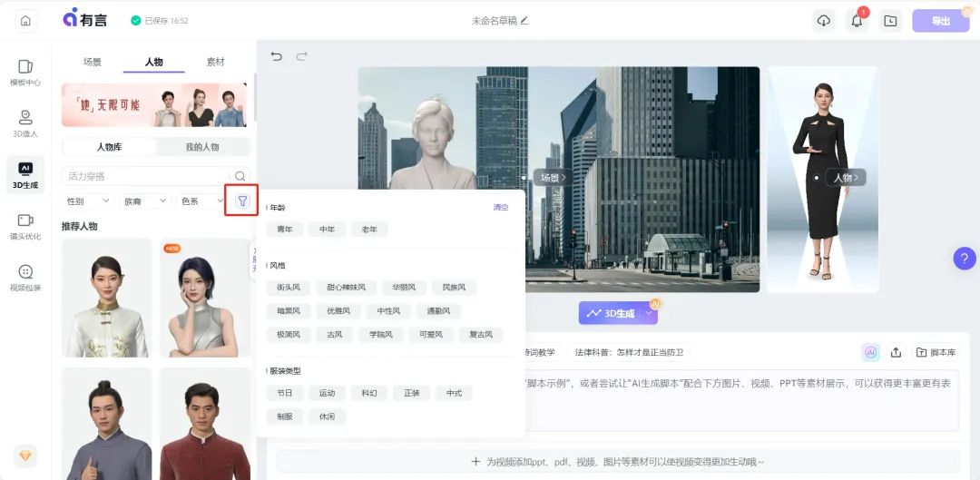Toggle the 街头风 style filter
Screen dimensions: 980x480
tap(289, 288)
